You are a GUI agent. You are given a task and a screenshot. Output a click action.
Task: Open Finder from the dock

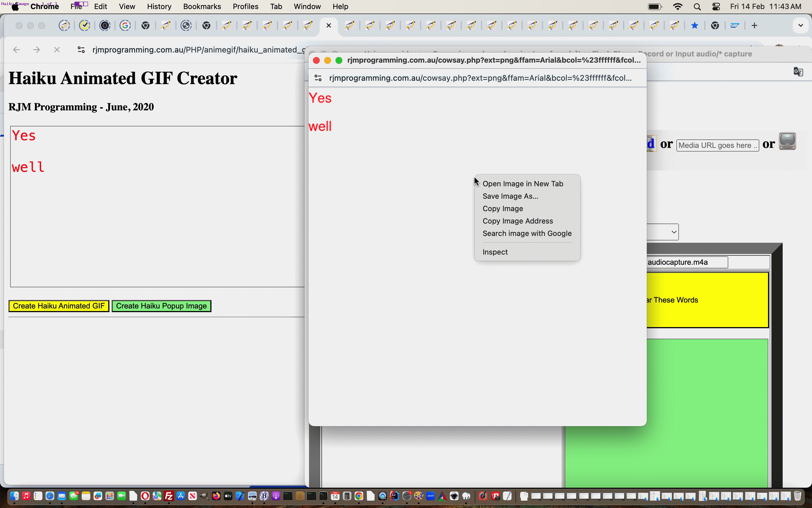[x=14, y=496]
